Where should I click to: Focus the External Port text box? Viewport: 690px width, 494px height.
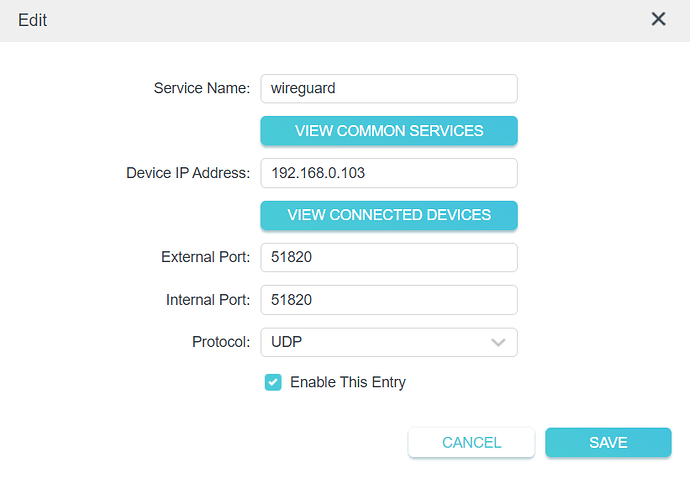[388, 257]
